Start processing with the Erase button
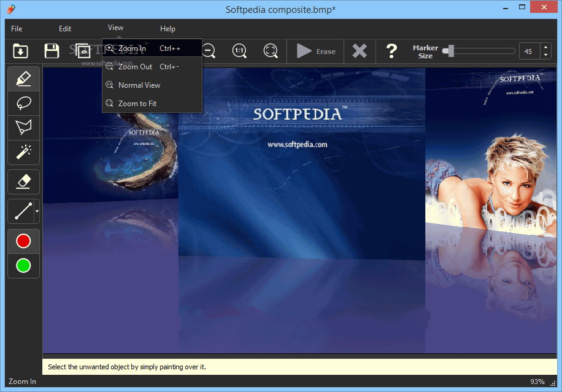Viewport: 562px width, 392px height. (x=316, y=52)
